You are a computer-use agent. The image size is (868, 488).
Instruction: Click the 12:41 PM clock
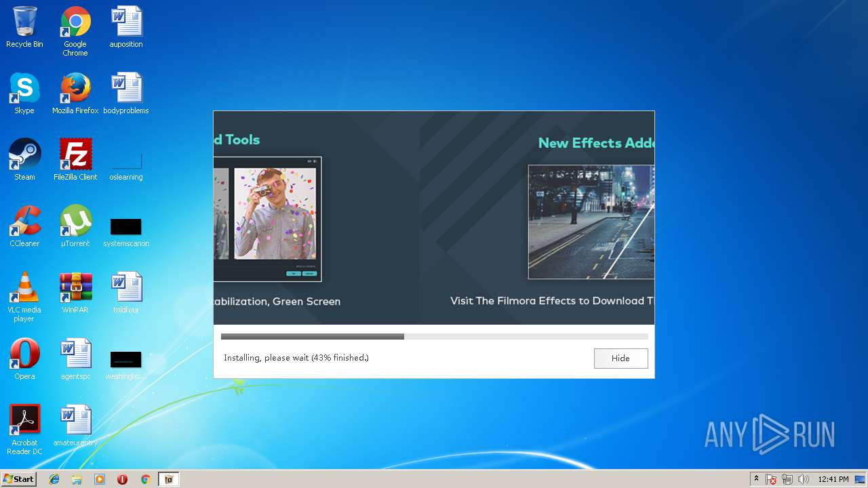[x=833, y=479]
